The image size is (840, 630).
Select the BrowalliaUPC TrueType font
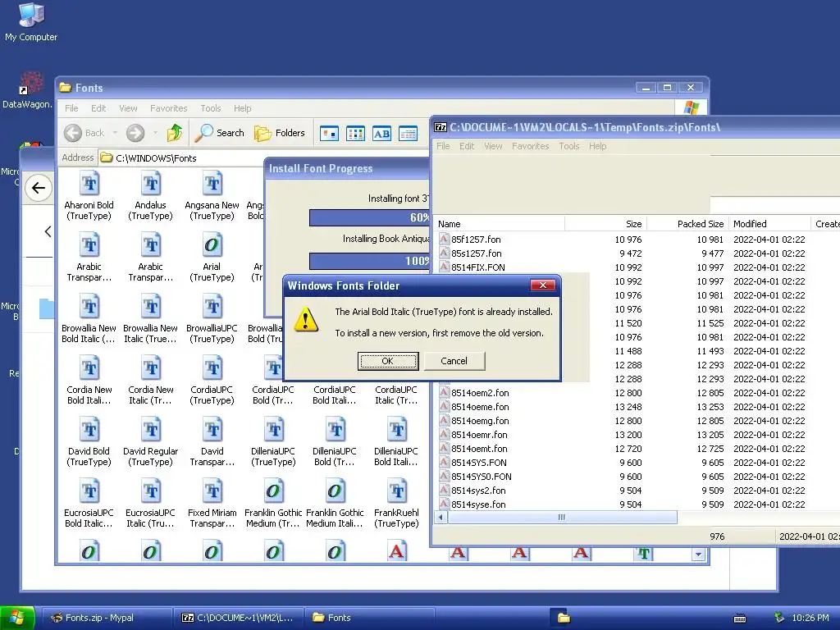click(x=212, y=307)
